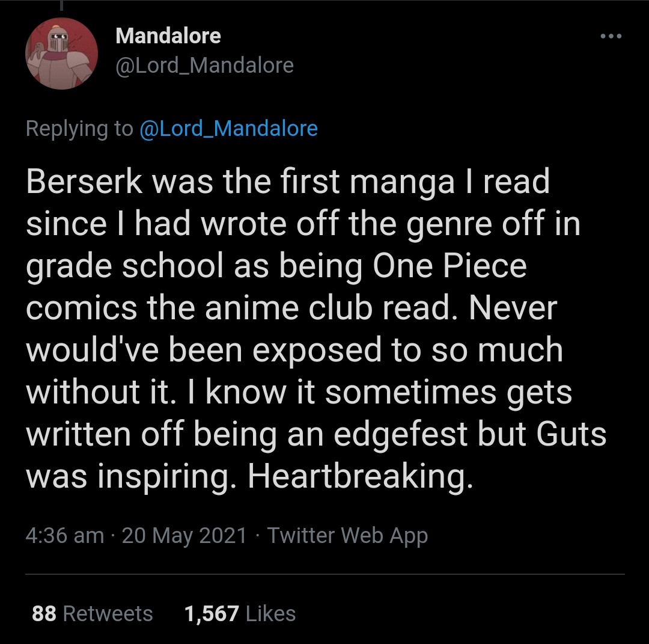Open the 4:36 am timestamp
The width and height of the screenshot is (649, 644).
64,535
